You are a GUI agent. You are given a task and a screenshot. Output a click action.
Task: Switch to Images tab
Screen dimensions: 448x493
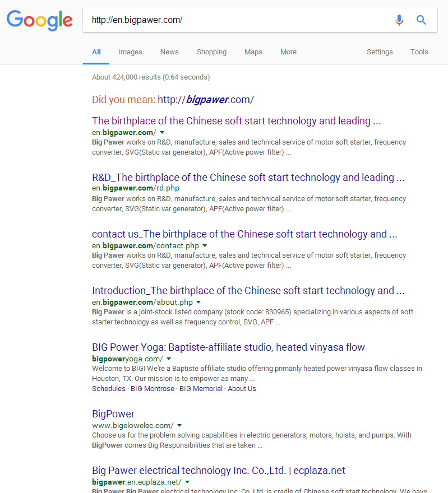point(130,52)
